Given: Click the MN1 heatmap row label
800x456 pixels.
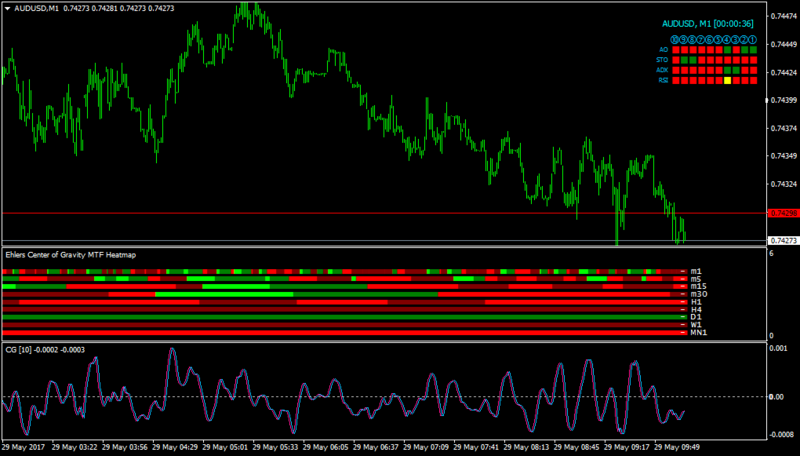Looking at the screenshot, I should pos(698,333).
